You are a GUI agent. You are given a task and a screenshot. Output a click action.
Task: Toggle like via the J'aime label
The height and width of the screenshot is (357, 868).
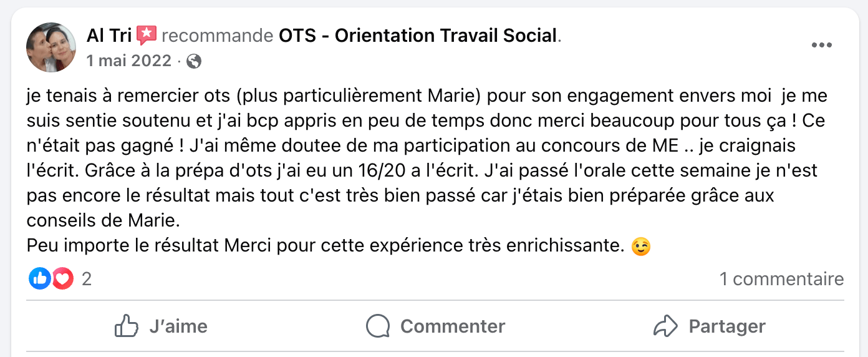point(178,326)
